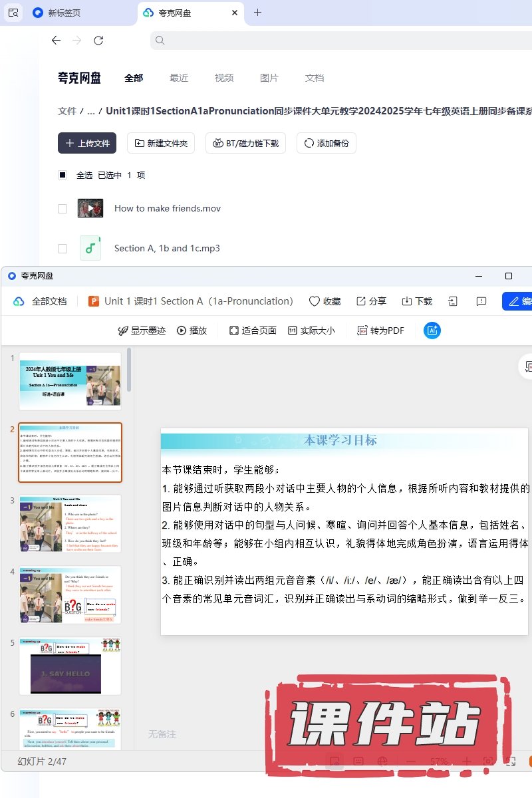Click 适合页面 fit-to-page icon
The height and width of the screenshot is (798, 532).
[x=234, y=331]
